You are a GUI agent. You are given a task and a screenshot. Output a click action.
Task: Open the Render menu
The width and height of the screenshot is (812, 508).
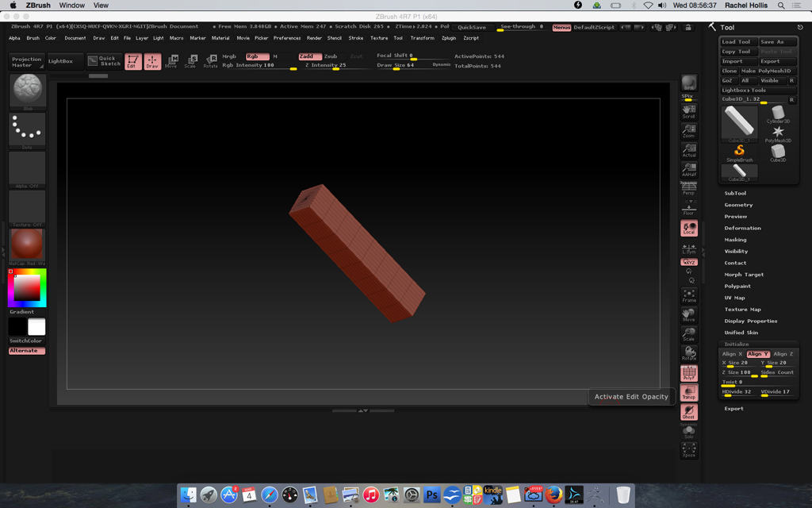click(314, 38)
